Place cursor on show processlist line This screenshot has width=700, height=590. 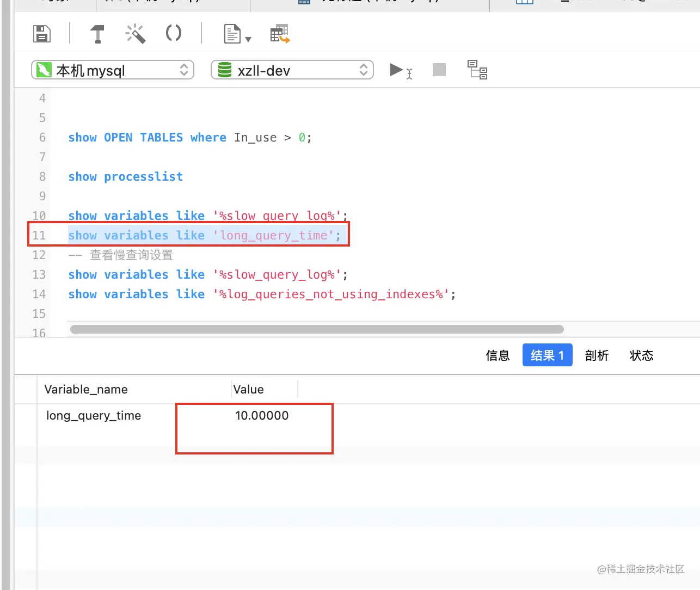click(x=126, y=177)
